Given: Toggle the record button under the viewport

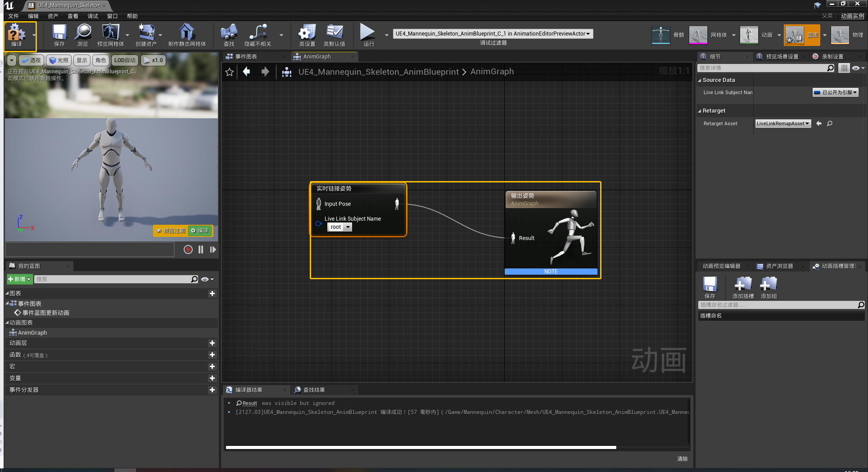Looking at the screenshot, I should tap(188, 250).
